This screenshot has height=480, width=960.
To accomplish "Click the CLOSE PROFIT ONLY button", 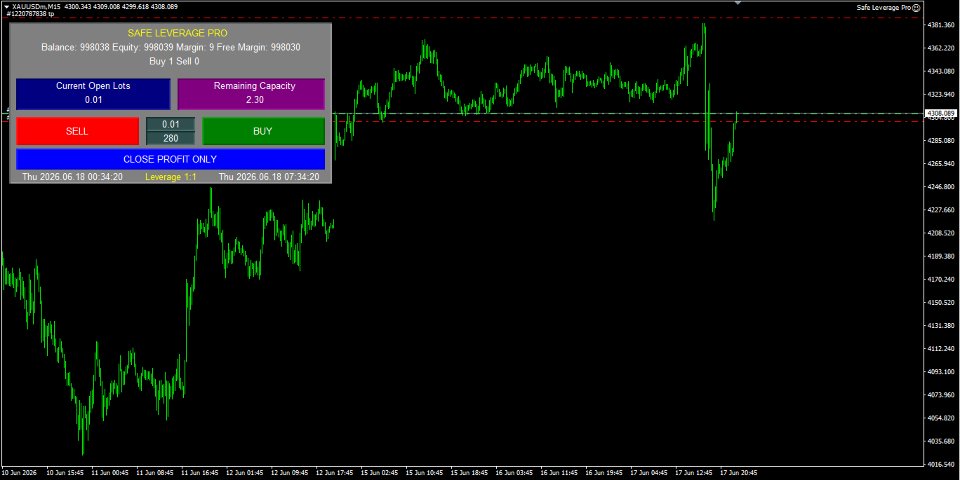I will click(x=170, y=159).
